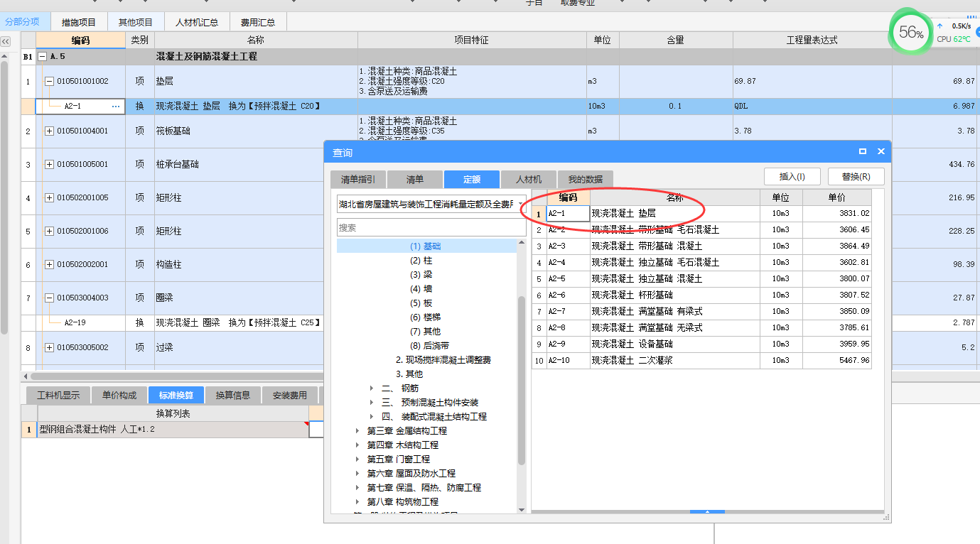Expand item 010502001005 矩形柱
This screenshot has height=544, width=980.
point(49,197)
